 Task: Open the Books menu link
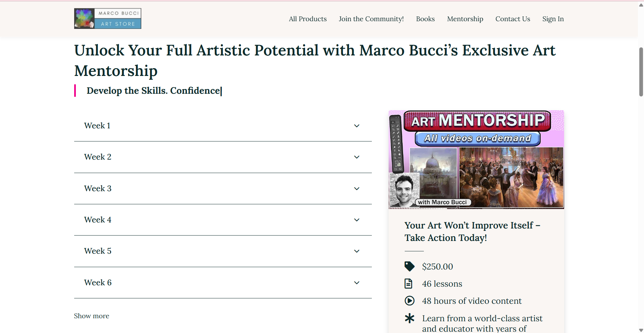click(425, 19)
